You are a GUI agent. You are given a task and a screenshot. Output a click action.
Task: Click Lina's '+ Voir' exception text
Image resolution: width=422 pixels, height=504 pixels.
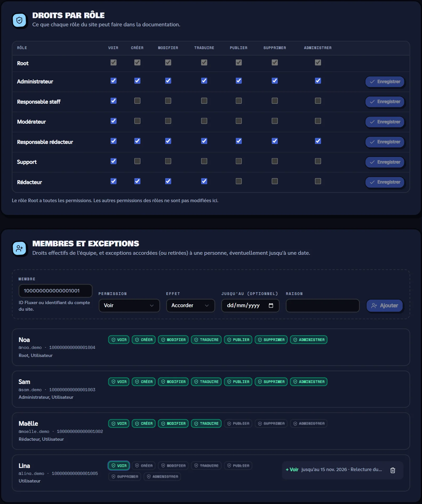point(292,470)
